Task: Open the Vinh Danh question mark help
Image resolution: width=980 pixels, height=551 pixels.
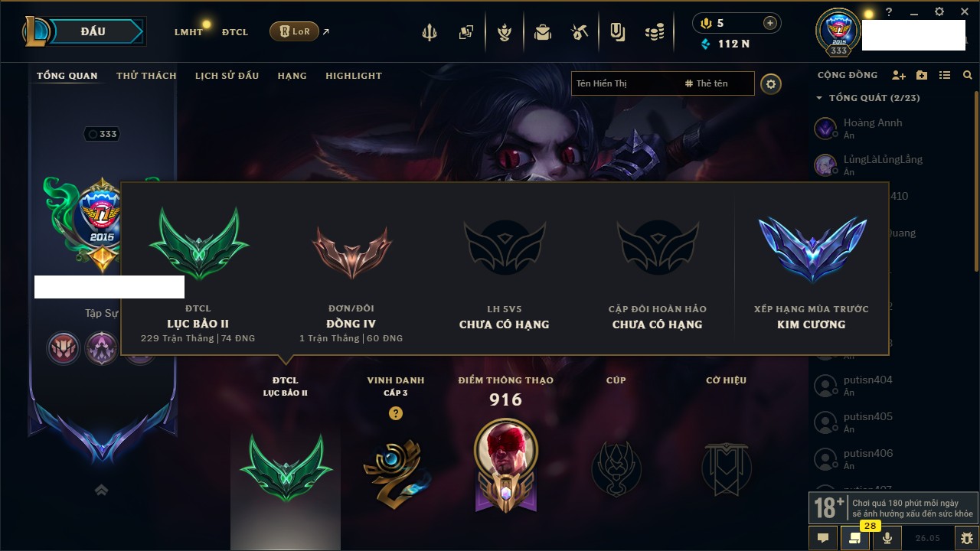Action: coord(395,413)
